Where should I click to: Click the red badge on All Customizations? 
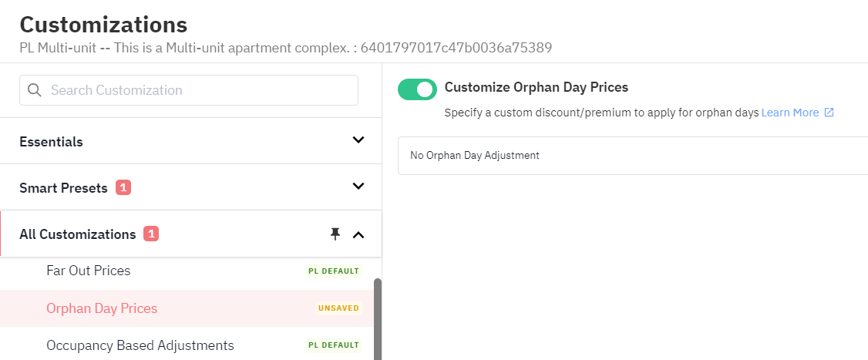[x=151, y=234]
